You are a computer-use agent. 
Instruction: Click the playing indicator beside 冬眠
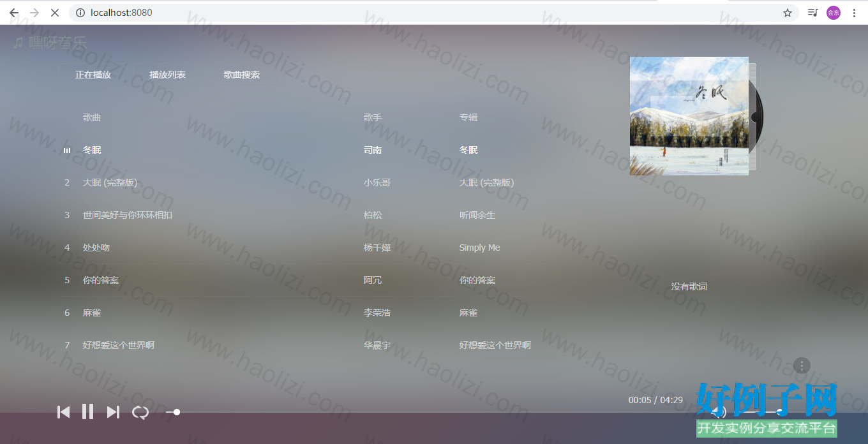click(x=67, y=151)
